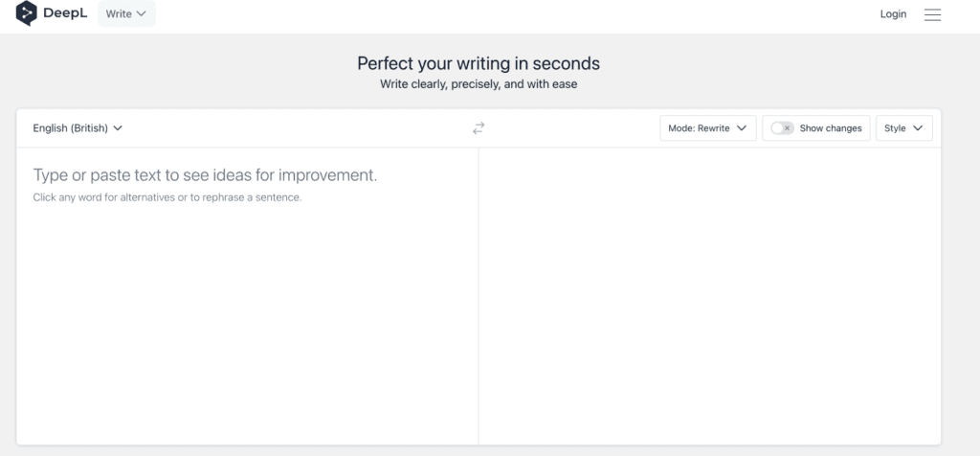
Task: Click the empty right output panel
Action: click(x=710, y=296)
